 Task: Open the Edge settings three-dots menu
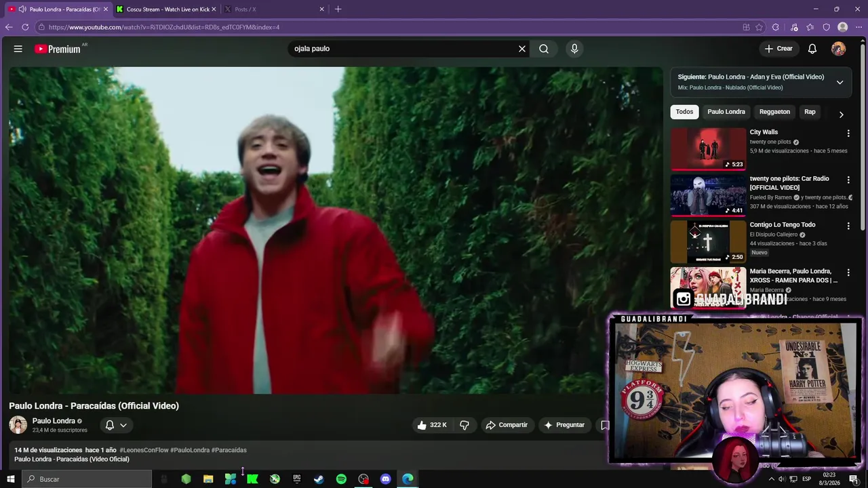click(x=859, y=27)
